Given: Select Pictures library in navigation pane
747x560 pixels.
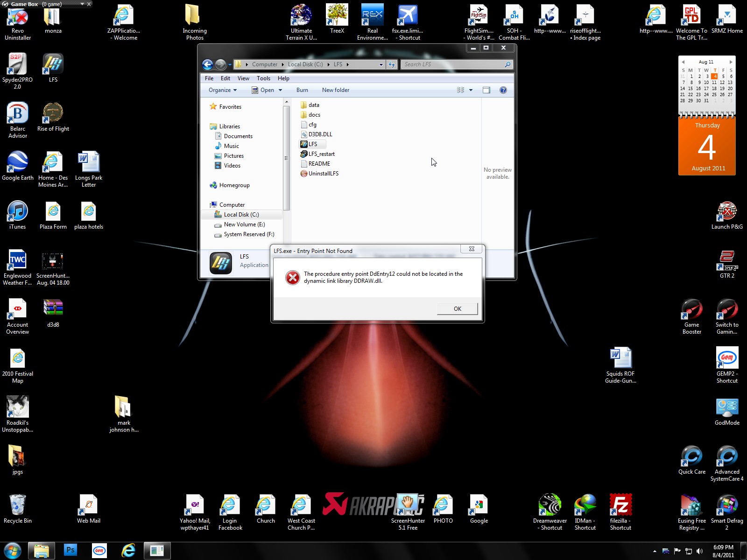Looking at the screenshot, I should [x=229, y=156].
